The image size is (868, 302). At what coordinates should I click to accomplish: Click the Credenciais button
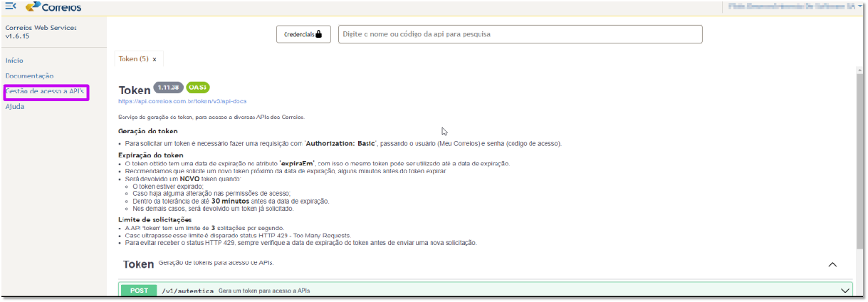tap(303, 34)
